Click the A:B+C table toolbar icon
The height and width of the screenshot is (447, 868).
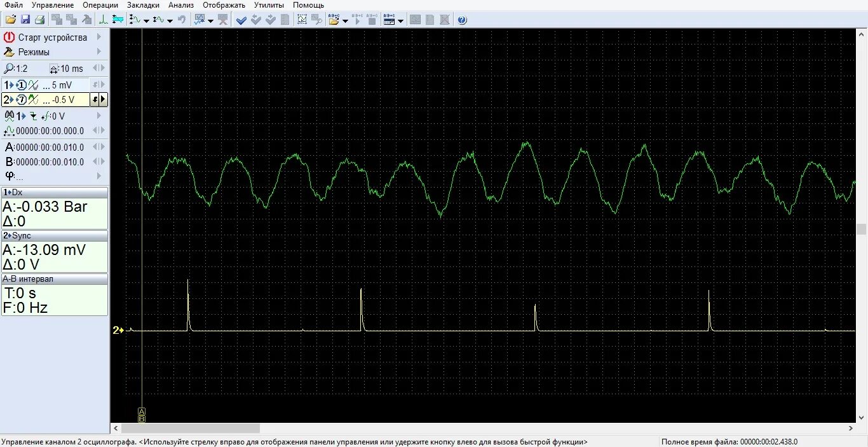pyautogui.click(x=389, y=20)
